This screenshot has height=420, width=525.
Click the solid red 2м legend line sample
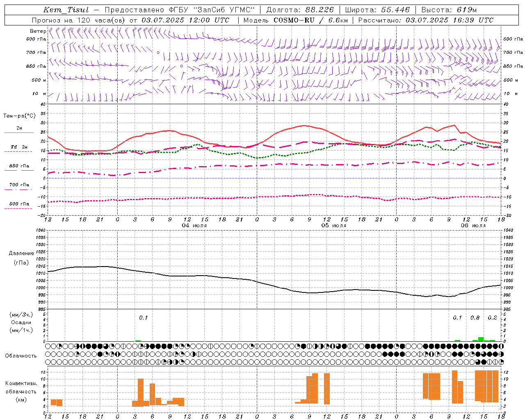click(x=19, y=133)
